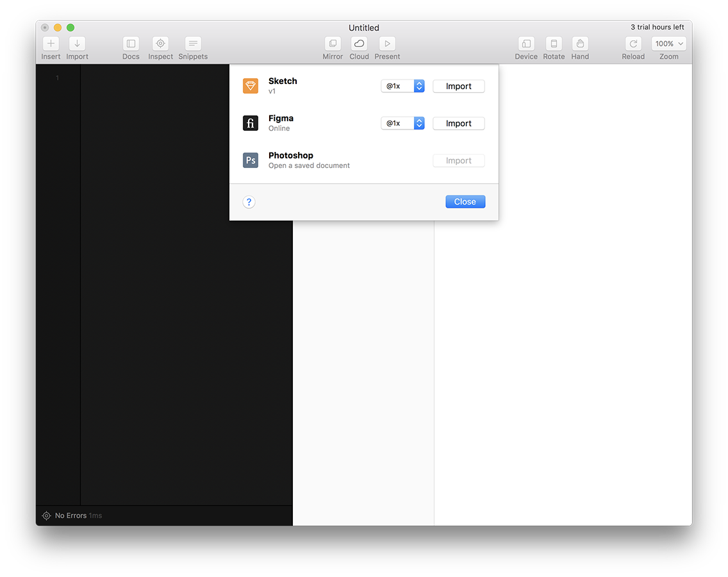Click the green fullscreen window button
The height and width of the screenshot is (577, 728).
70,28
